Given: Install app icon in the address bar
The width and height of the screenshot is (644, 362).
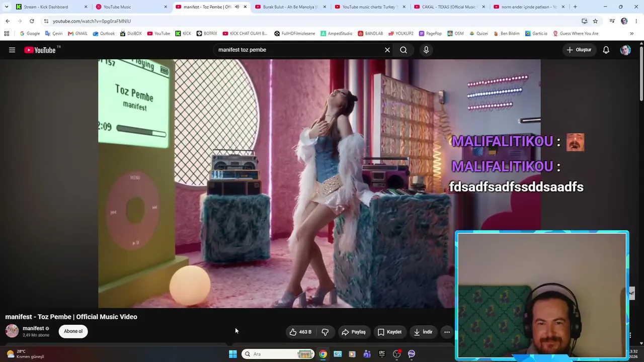Looking at the screenshot, I should [584, 21].
